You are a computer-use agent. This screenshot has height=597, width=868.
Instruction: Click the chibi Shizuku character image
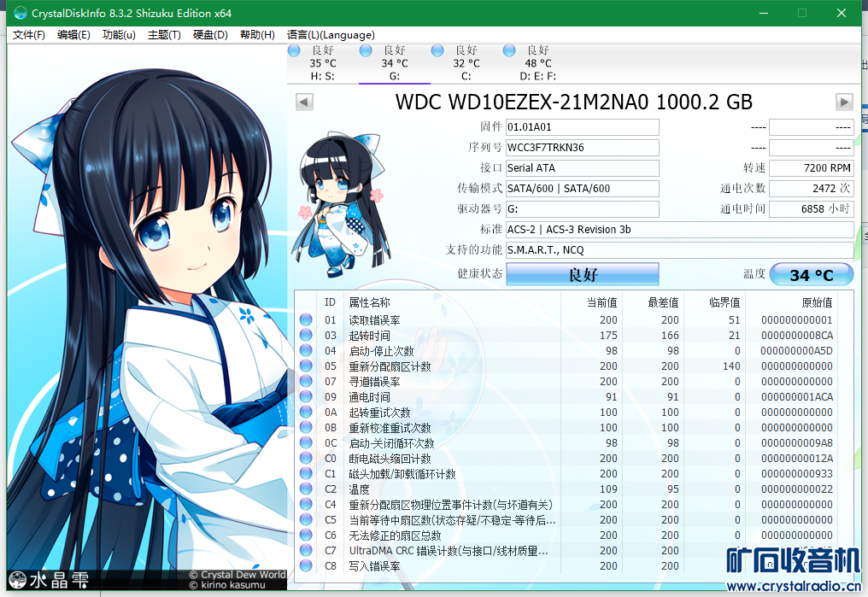pos(339,204)
